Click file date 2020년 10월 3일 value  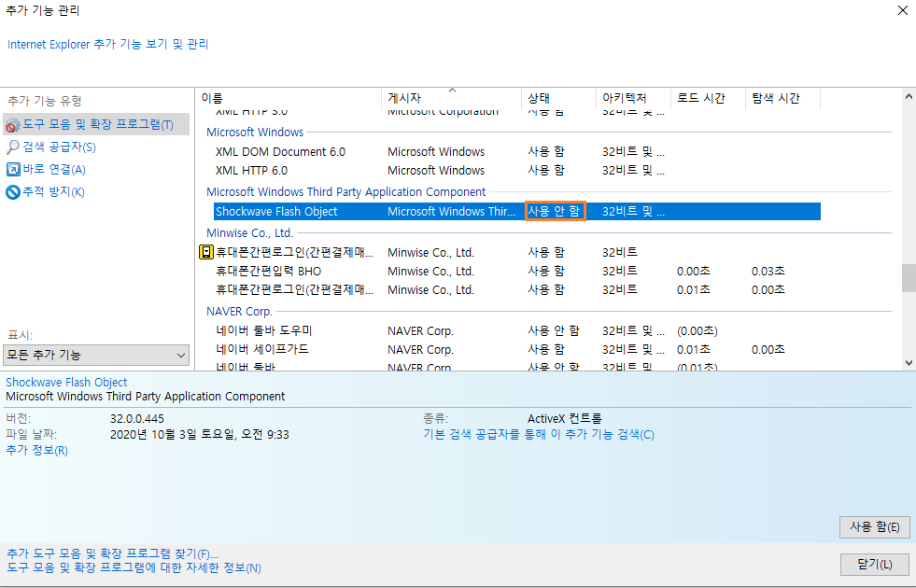(200, 434)
